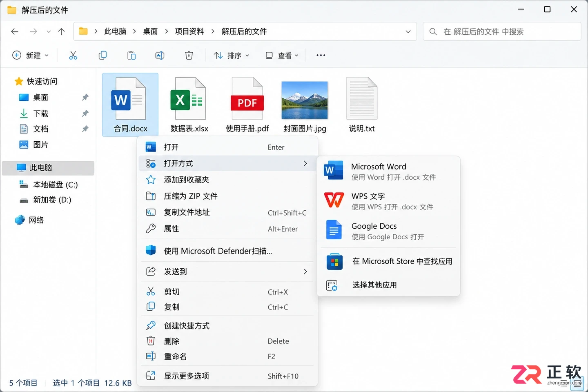Click 项目资料 in the address breadcrumb
588x392 pixels.
189,31
